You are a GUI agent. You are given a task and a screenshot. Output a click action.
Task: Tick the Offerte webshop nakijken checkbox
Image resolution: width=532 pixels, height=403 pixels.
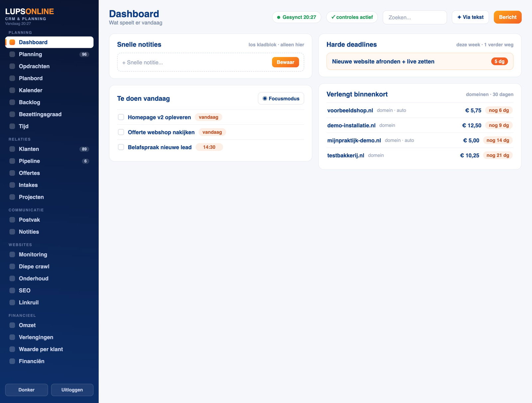(121, 132)
